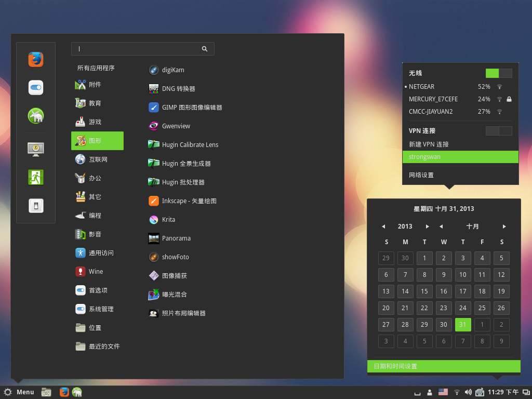Go to previous month before 十月
Screen dimensions: 532x399
[441, 227]
